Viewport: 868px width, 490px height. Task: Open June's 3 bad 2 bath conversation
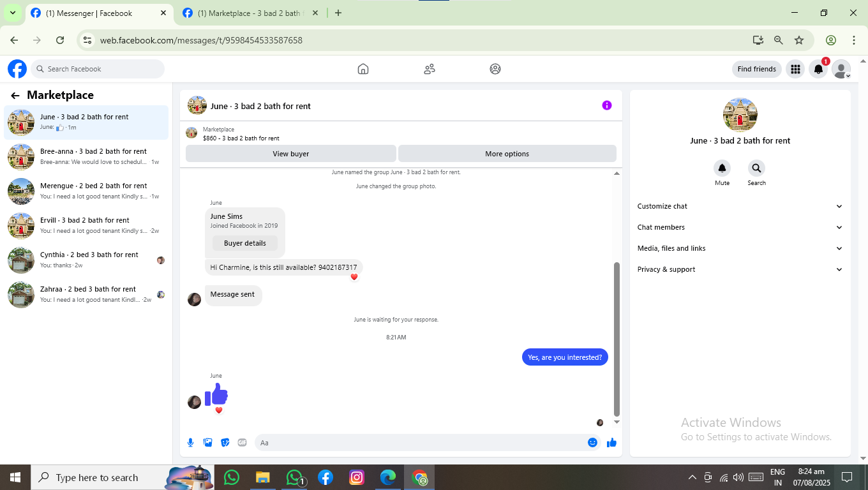(86, 122)
